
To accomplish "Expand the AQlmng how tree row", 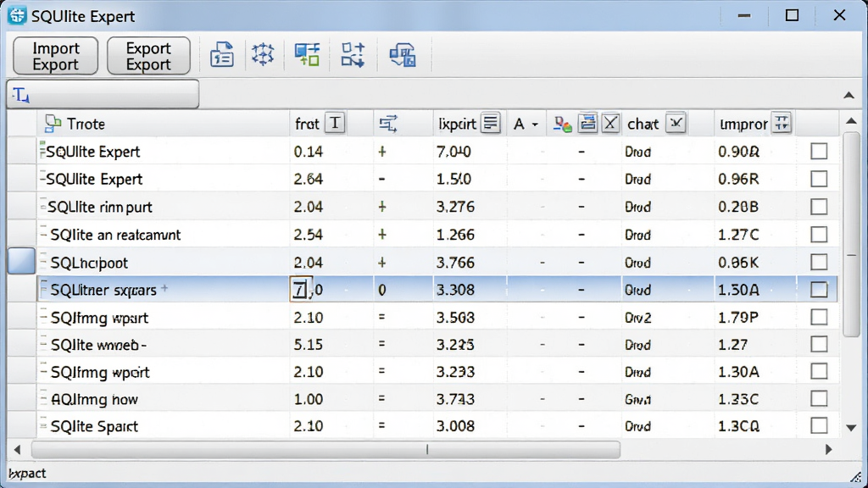I will [44, 398].
